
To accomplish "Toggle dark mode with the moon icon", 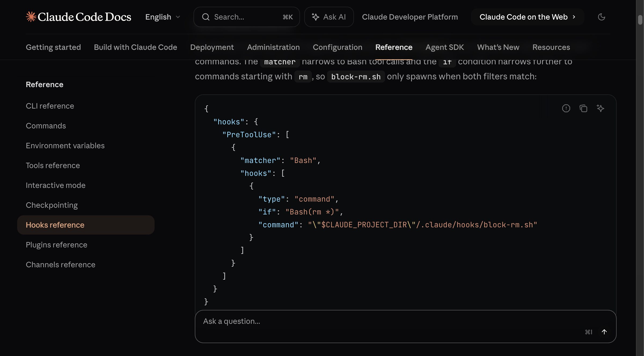I will 602,17.
